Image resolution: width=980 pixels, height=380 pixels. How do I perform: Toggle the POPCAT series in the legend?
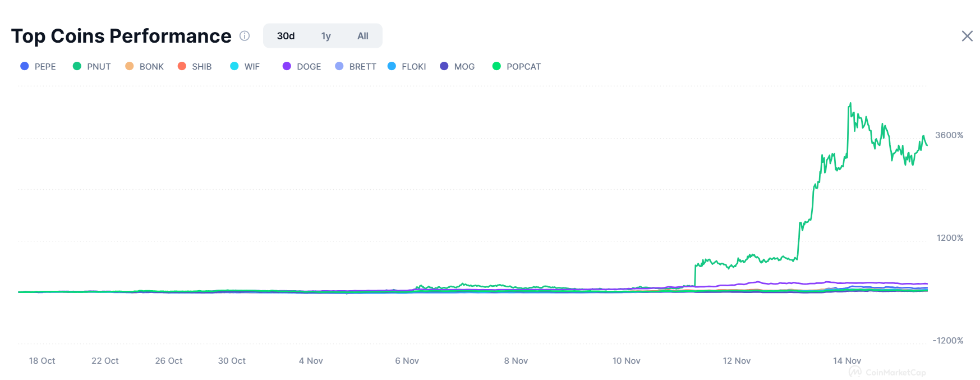[517, 66]
